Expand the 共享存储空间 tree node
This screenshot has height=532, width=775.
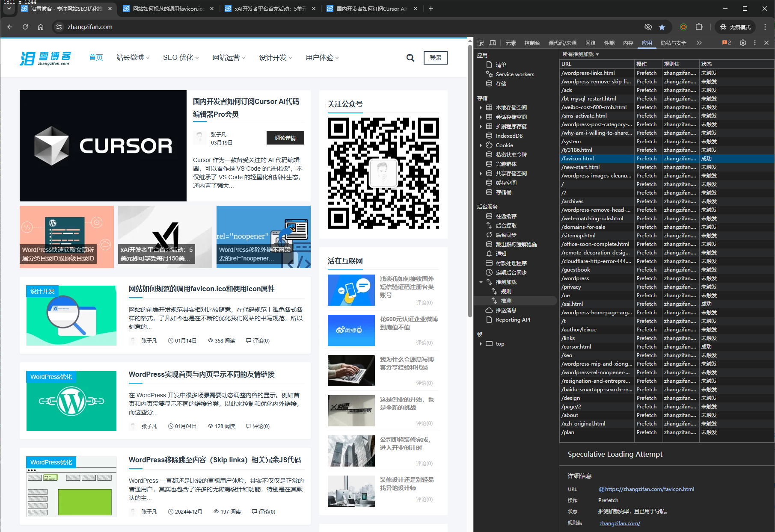click(481, 173)
